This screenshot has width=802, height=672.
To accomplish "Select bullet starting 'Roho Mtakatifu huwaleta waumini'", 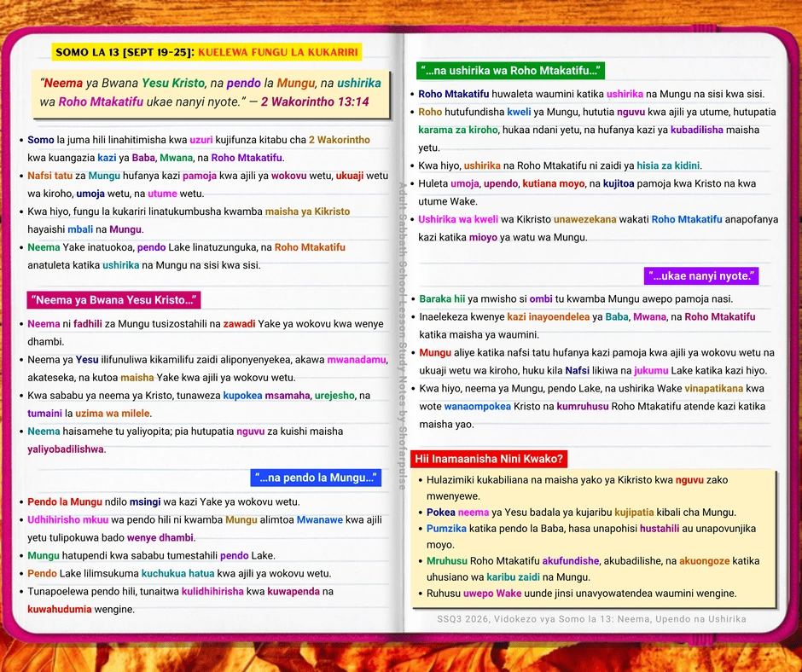I will coord(588,94).
